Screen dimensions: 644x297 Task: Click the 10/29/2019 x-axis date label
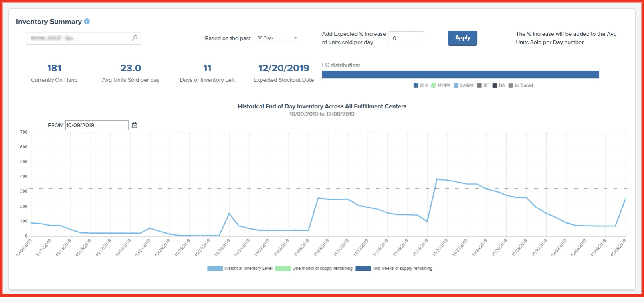222,247
